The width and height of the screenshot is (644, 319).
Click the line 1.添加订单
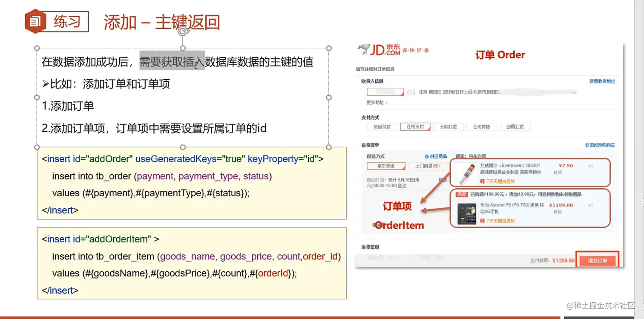(68, 106)
